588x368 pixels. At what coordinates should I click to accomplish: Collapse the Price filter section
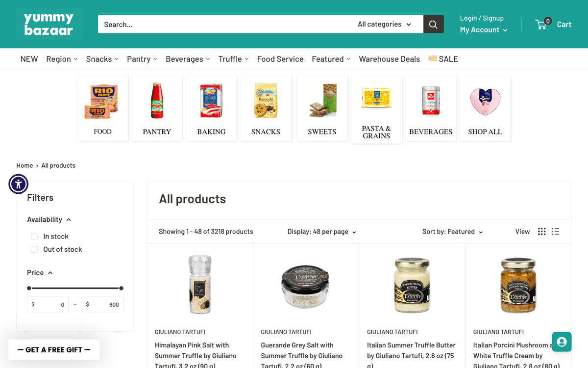tap(40, 272)
